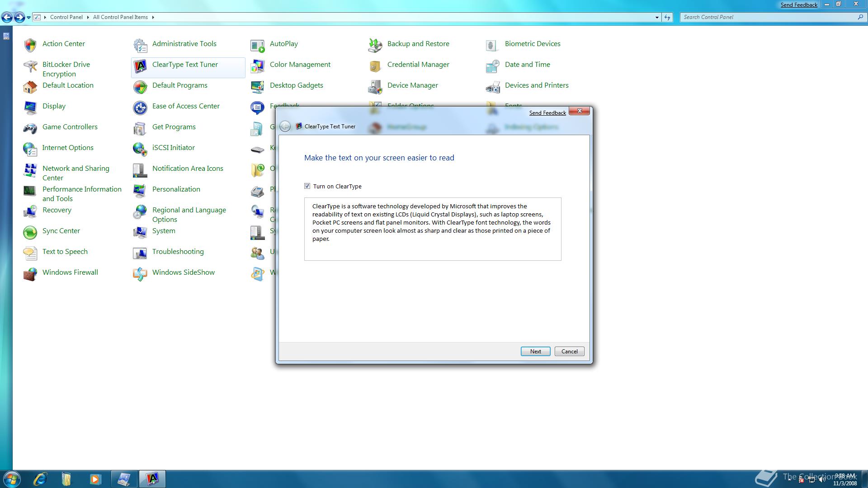Expand arrow after All Control Panel Items
The height and width of the screenshot is (488, 868).
coord(153,17)
